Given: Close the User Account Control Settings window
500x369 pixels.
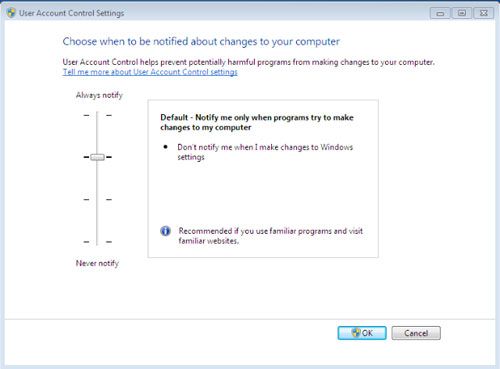Looking at the screenshot, I should (x=484, y=13).
